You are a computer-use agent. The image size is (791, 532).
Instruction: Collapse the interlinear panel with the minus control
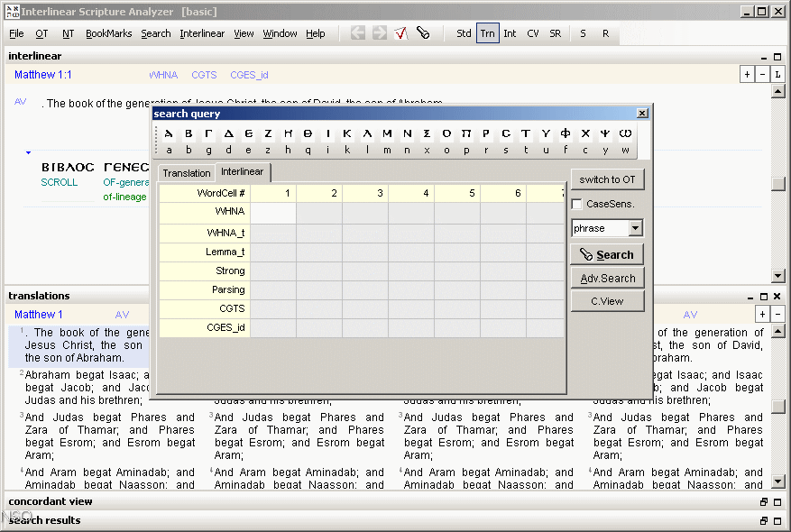pos(763,56)
